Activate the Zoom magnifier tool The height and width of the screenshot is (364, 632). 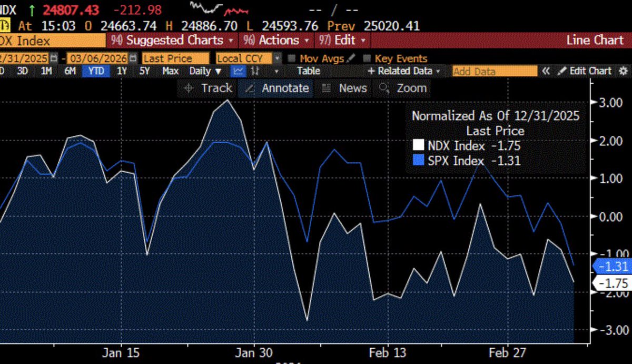(403, 88)
